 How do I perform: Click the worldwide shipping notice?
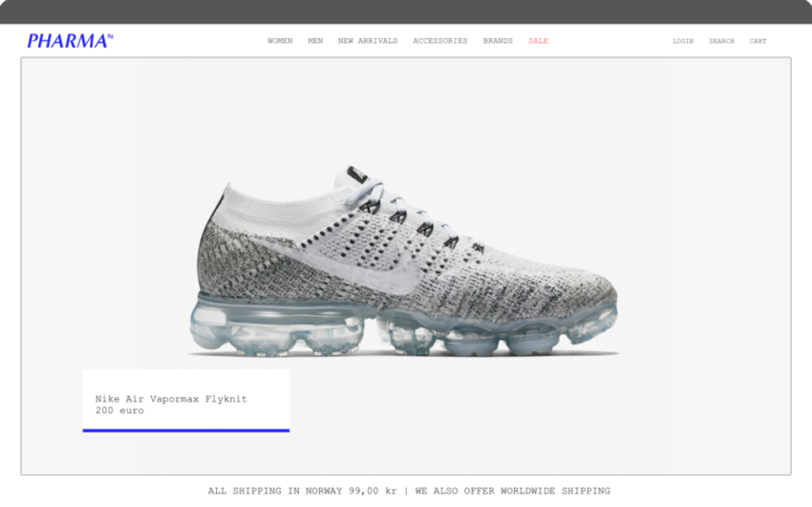(x=513, y=491)
